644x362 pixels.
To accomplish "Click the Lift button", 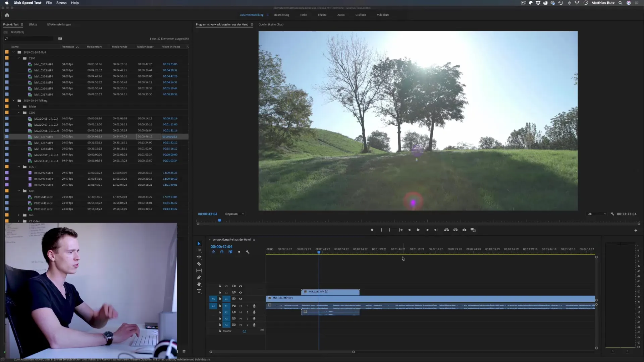I will point(447,230).
